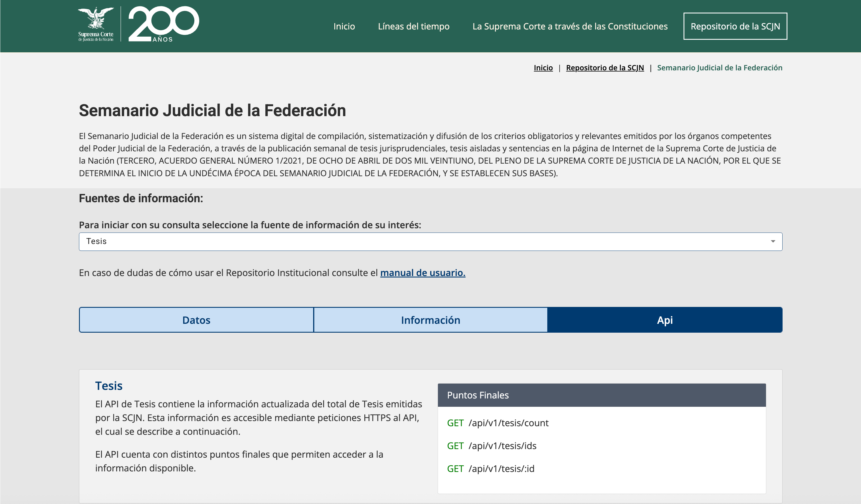Open La Suprema Corte a través de las Constituciones
Screen dimensions: 861x504
[x=570, y=26]
